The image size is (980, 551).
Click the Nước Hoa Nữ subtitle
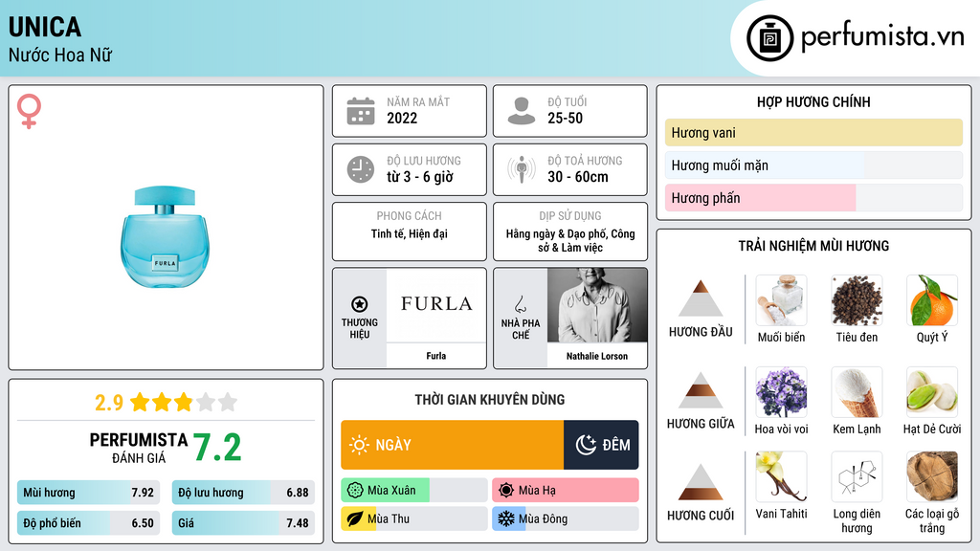(60, 55)
